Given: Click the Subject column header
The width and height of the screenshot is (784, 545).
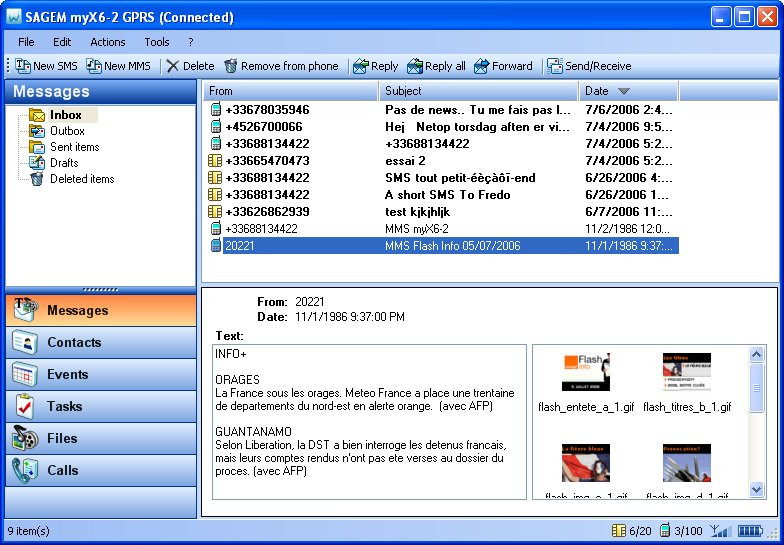Looking at the screenshot, I should click(478, 91).
